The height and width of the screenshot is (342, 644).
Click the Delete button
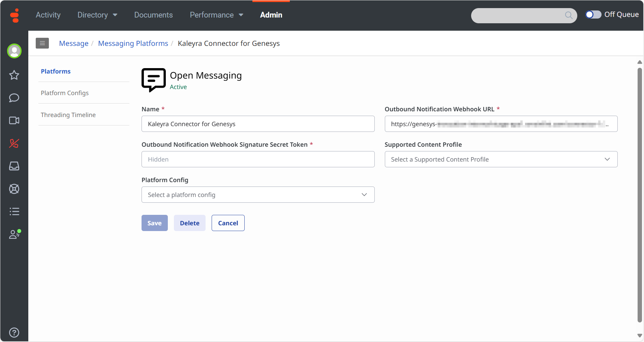(190, 223)
